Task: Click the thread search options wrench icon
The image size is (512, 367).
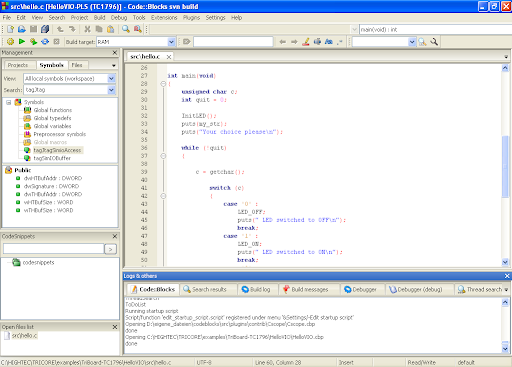Action: click(x=434, y=42)
